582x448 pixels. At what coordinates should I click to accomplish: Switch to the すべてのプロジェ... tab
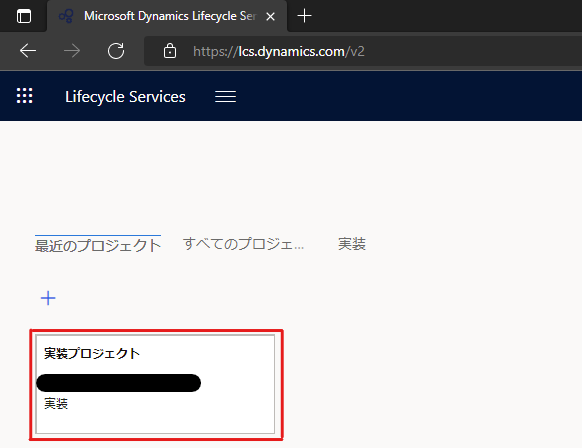(x=243, y=244)
